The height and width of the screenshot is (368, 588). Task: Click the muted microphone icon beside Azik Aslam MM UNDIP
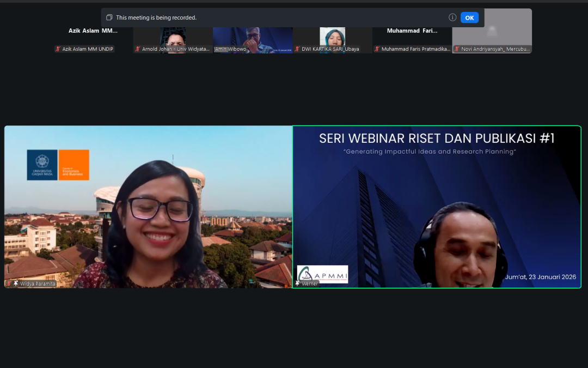(59, 49)
